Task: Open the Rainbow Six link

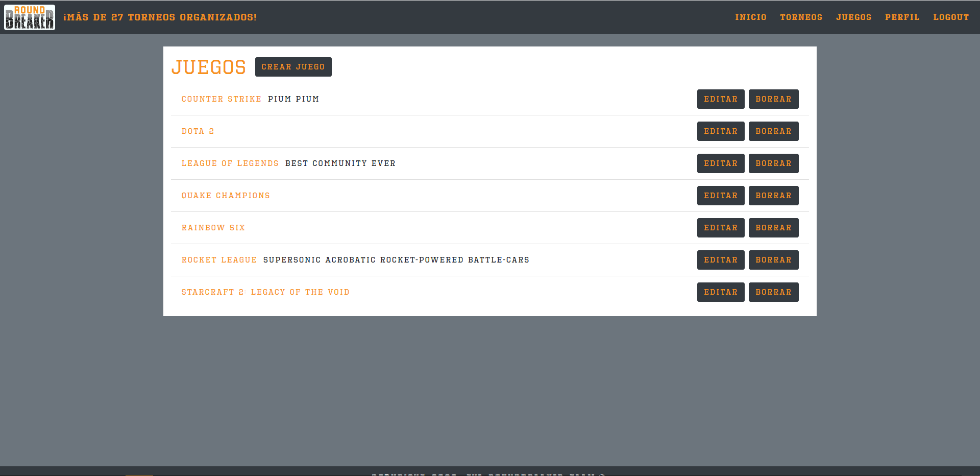Action: click(x=213, y=228)
